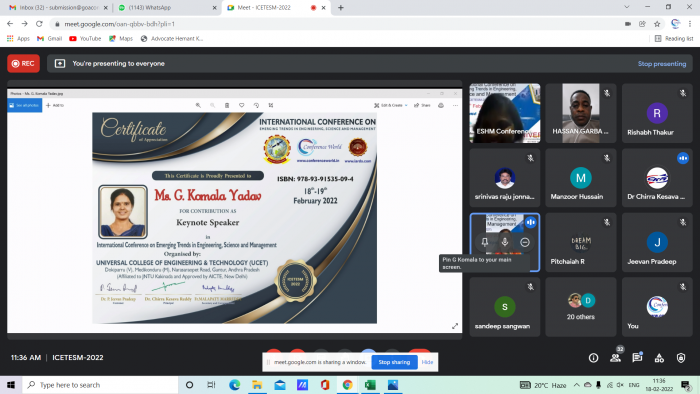Remove G Komala using the minus icon
The image size is (700, 394).
tap(525, 242)
